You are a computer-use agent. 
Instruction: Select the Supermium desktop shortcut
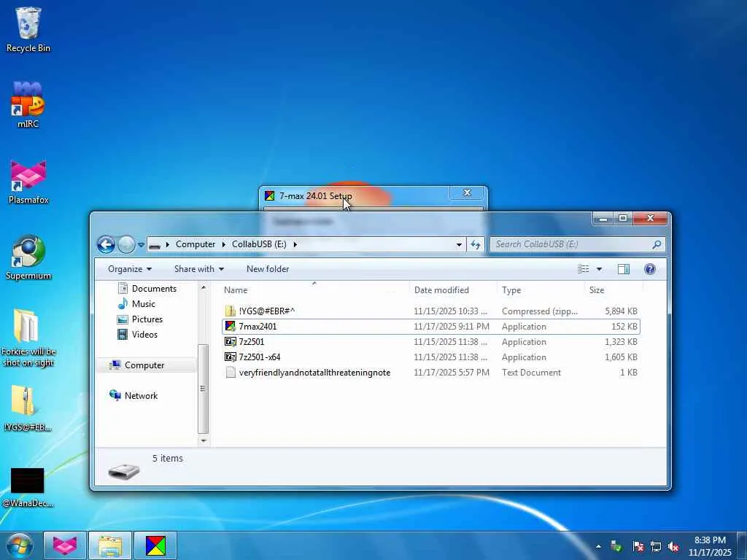click(28, 257)
